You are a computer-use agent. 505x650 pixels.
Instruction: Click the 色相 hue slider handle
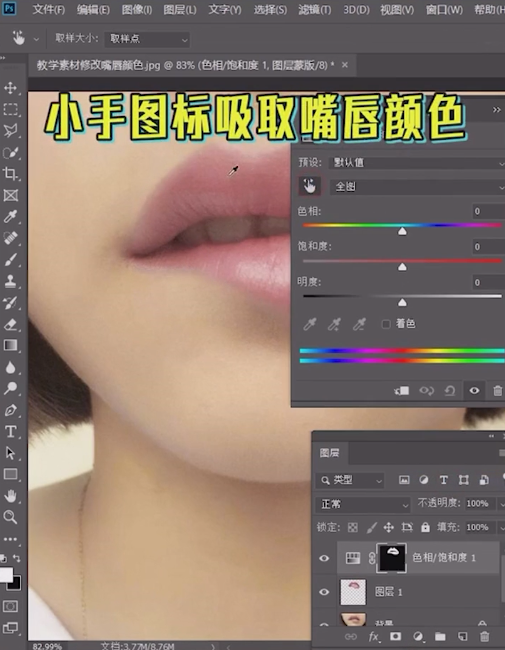402,231
